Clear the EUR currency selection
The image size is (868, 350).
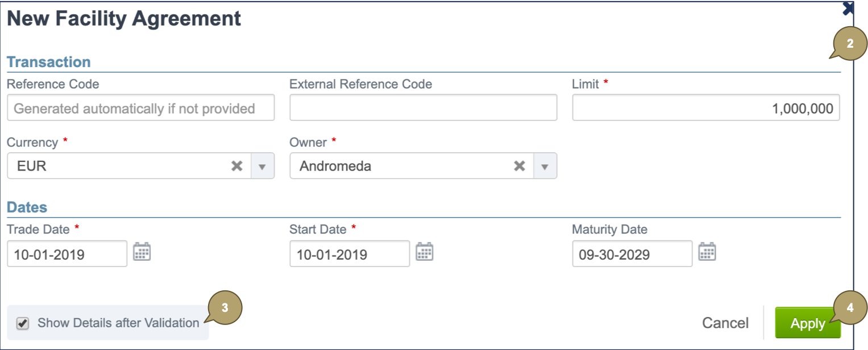pyautogui.click(x=237, y=166)
